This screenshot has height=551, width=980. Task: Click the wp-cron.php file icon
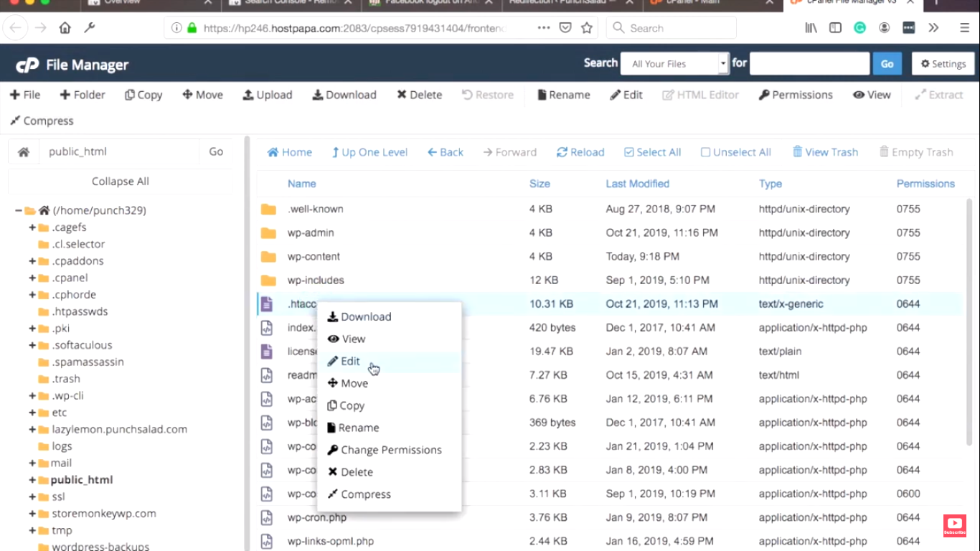267,517
